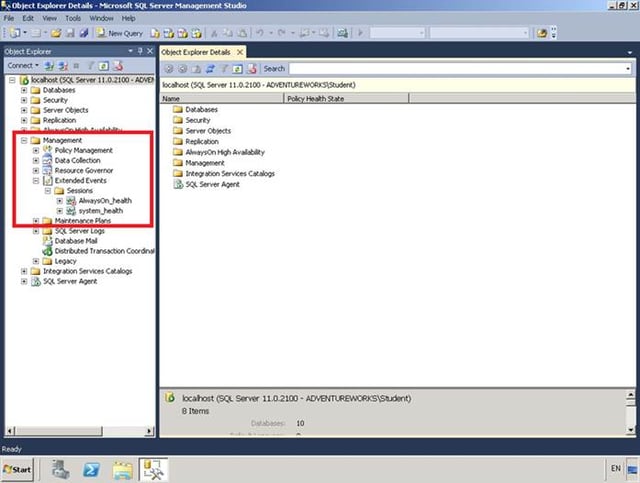The height and width of the screenshot is (483, 640).
Task: Open the Window menu
Action: point(101,18)
